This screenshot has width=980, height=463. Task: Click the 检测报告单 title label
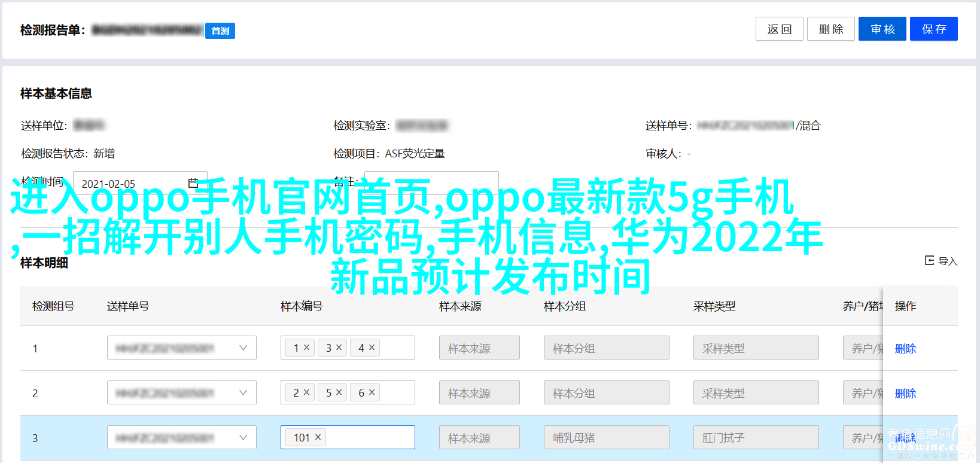[53, 30]
